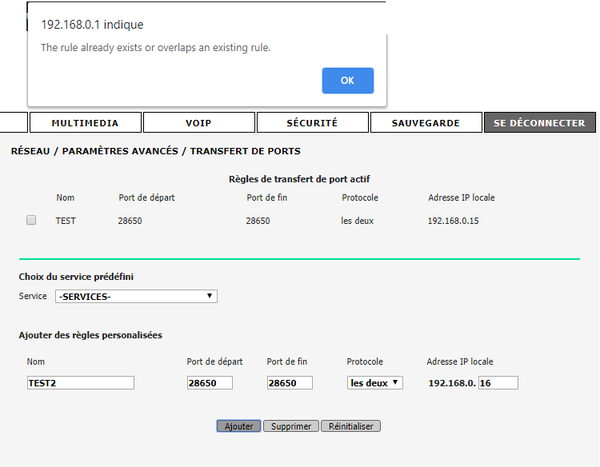
Task: Open the MULTIMEDIA tab
Action: pyautogui.click(x=84, y=123)
